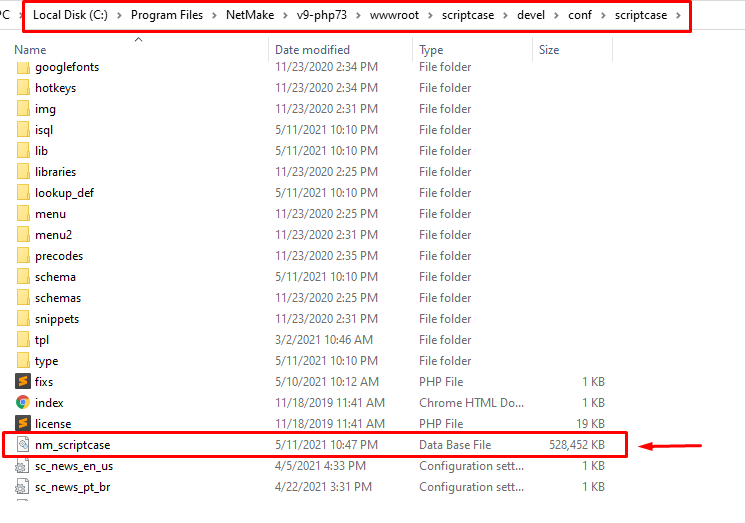Image resolution: width=745 pixels, height=523 pixels.
Task: Expand chevron after conf
Action: (603, 16)
